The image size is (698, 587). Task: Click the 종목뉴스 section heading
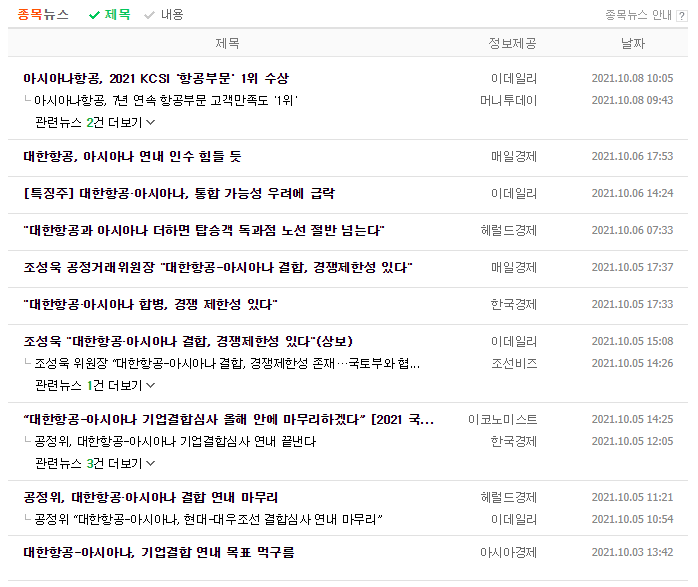tap(43, 15)
